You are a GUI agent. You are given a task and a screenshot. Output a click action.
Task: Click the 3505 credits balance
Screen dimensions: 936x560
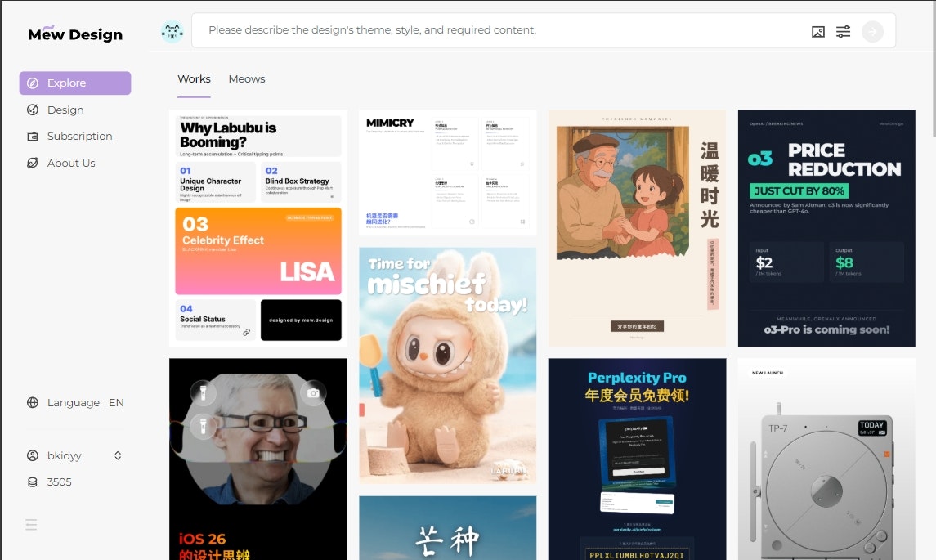coord(59,482)
